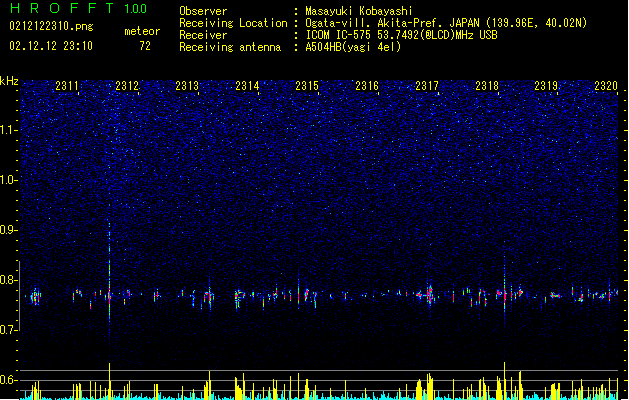Click the 2315 time marker

click(x=307, y=85)
